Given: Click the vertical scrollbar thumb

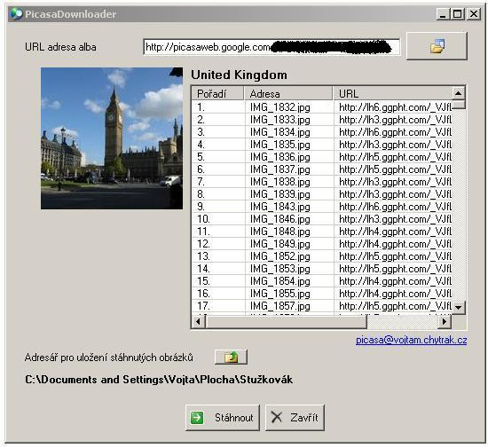Looking at the screenshot, I should pos(458,104).
